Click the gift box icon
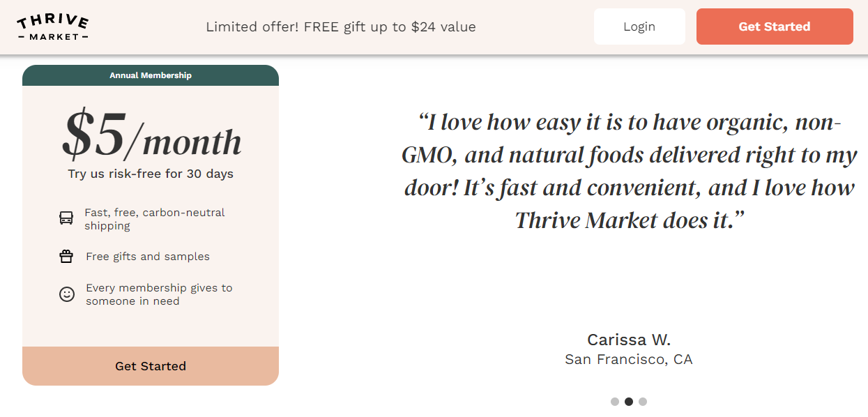Screen dimensions: 868x417 click(x=66, y=257)
